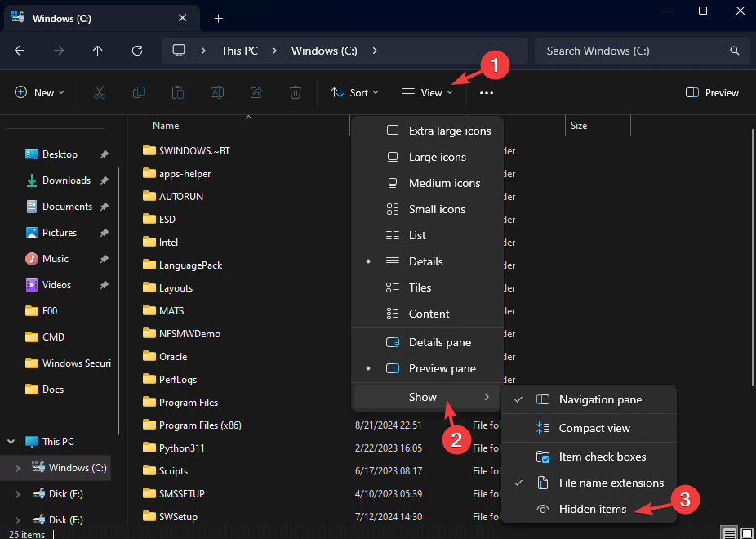Click the Rename icon in toolbar
The image size is (756, 539).
(x=217, y=92)
